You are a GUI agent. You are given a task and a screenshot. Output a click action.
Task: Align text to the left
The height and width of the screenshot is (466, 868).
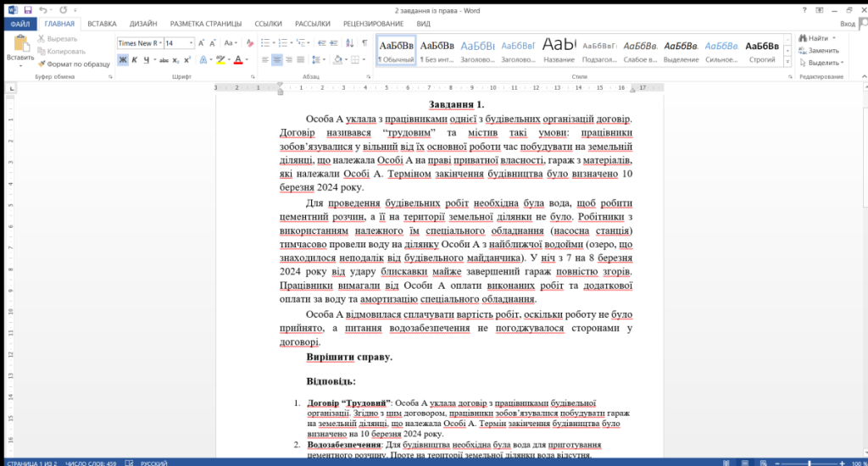click(x=265, y=60)
